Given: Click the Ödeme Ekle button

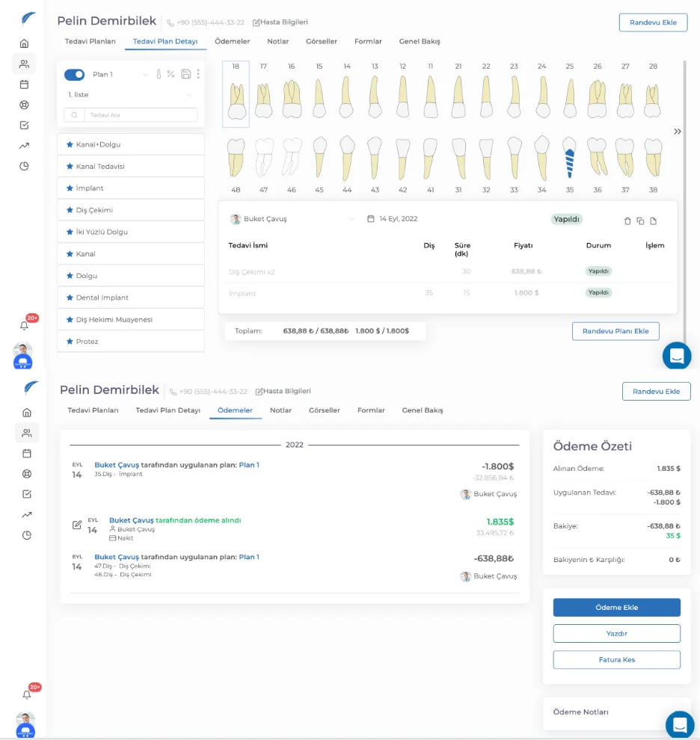Looking at the screenshot, I should [x=616, y=608].
